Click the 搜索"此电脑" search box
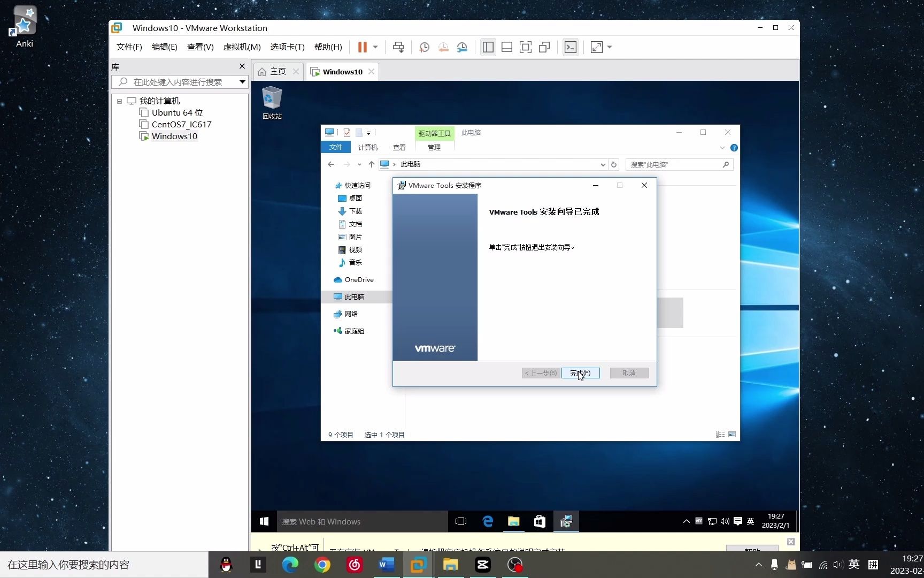The width and height of the screenshot is (924, 578). (679, 164)
